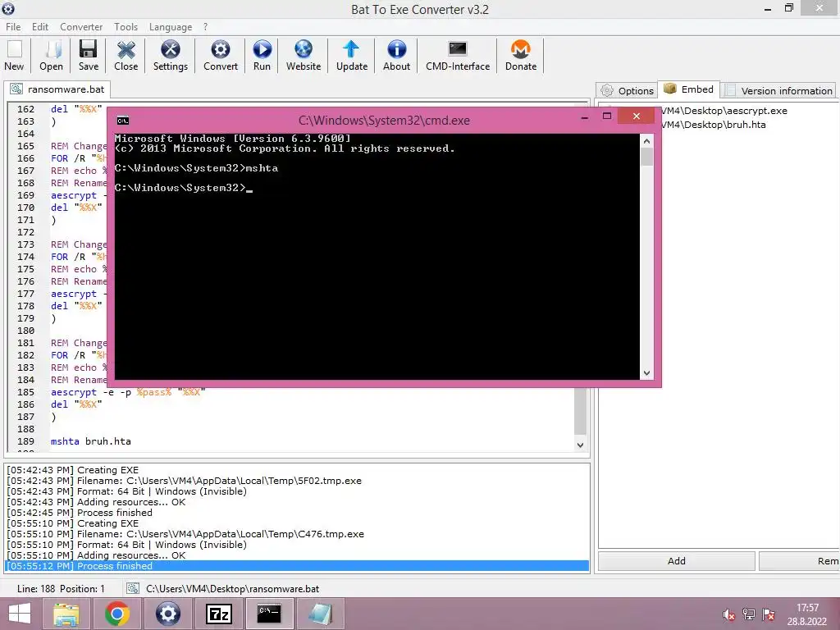Click status bar file path ransomware.bat
This screenshot has width=840, height=630.
tap(232, 589)
